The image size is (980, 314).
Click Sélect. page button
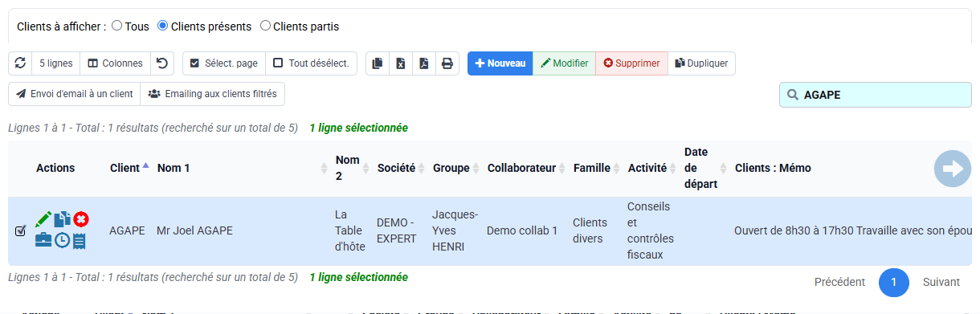click(x=223, y=63)
